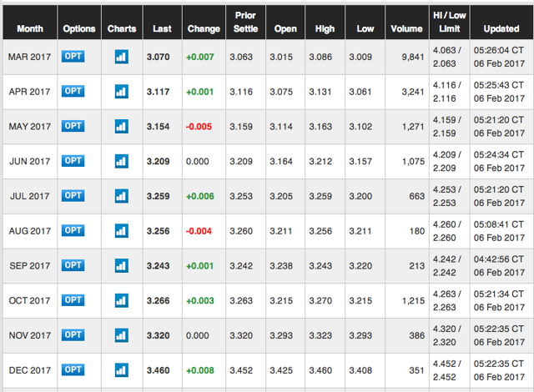Select the APR 2017 month cell
The width and height of the screenshot is (534, 392).
point(30,92)
